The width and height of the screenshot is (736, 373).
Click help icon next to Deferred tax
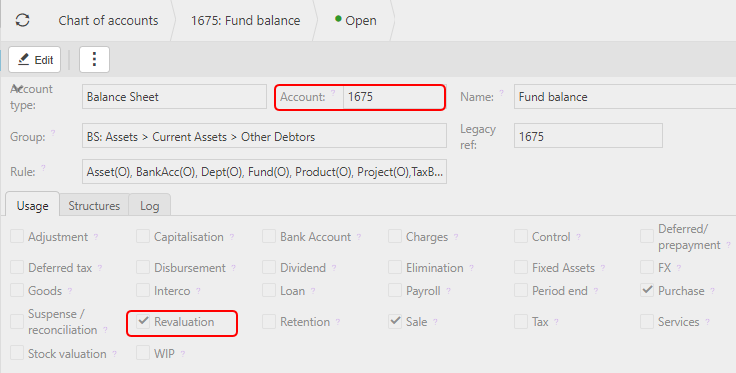pos(100,268)
